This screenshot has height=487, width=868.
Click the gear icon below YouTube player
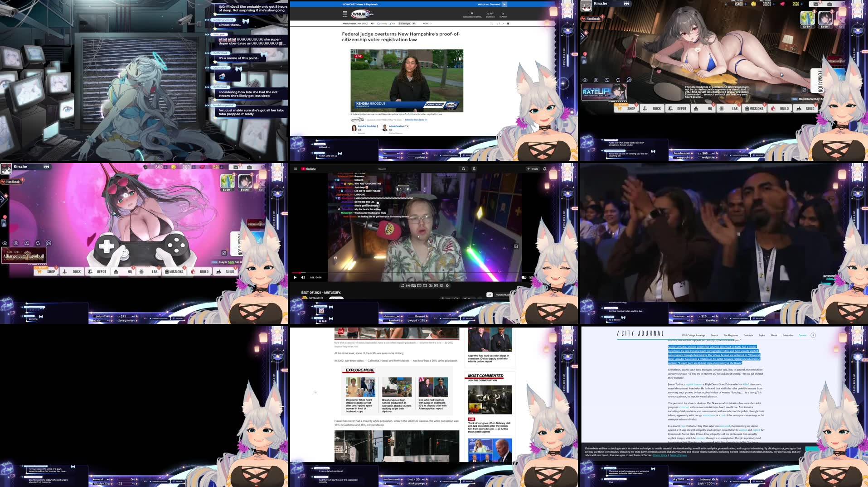point(447,285)
